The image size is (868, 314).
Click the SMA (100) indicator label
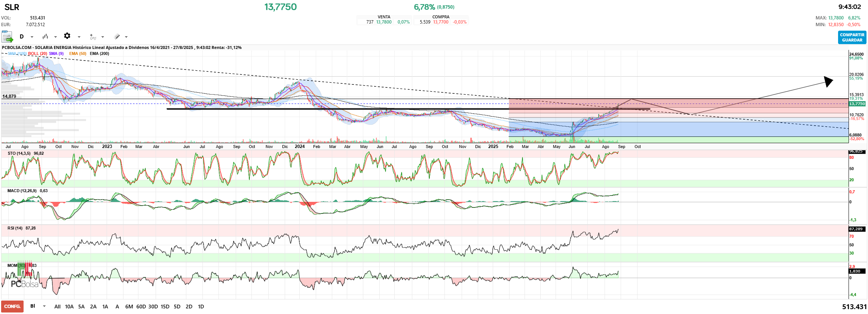pos(17,53)
